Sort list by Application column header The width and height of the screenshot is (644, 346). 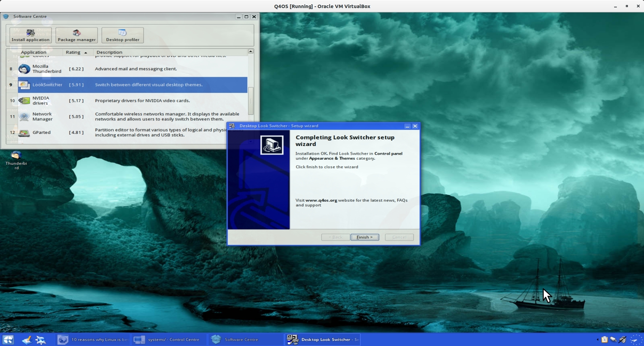34,52
